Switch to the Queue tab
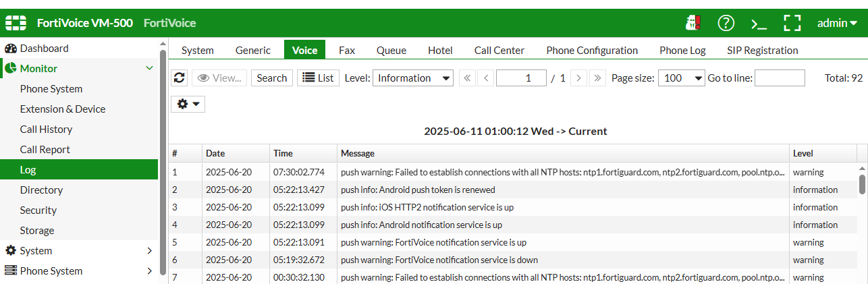 (391, 51)
